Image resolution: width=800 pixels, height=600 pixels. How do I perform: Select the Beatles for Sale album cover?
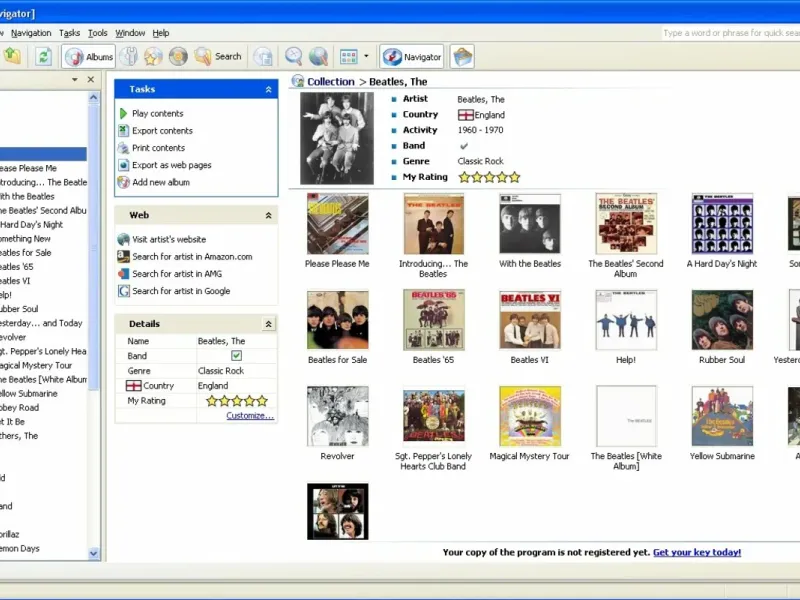[338, 320]
